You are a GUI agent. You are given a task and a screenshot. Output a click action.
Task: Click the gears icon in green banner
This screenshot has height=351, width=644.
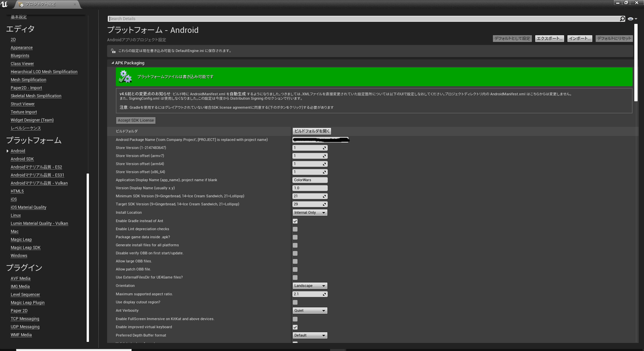tap(125, 77)
